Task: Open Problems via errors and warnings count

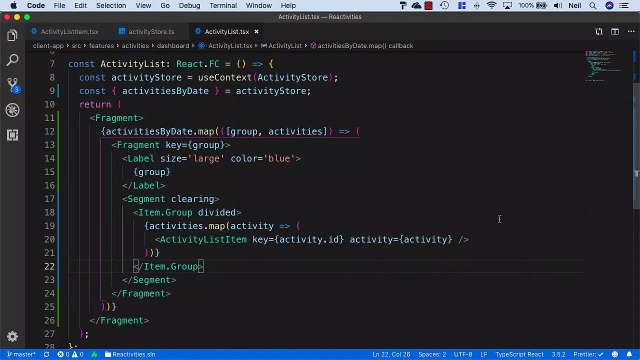Action: pyautogui.click(x=70, y=354)
